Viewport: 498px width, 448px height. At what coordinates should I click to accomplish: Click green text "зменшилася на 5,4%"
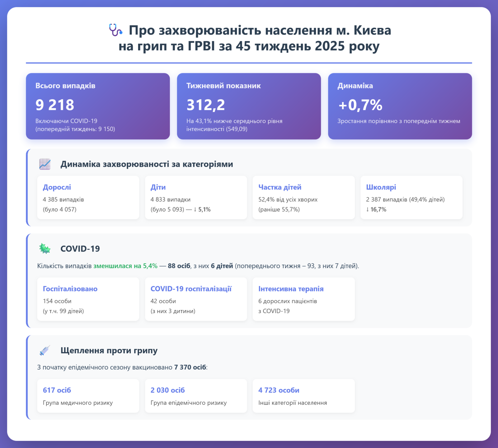[125, 266]
